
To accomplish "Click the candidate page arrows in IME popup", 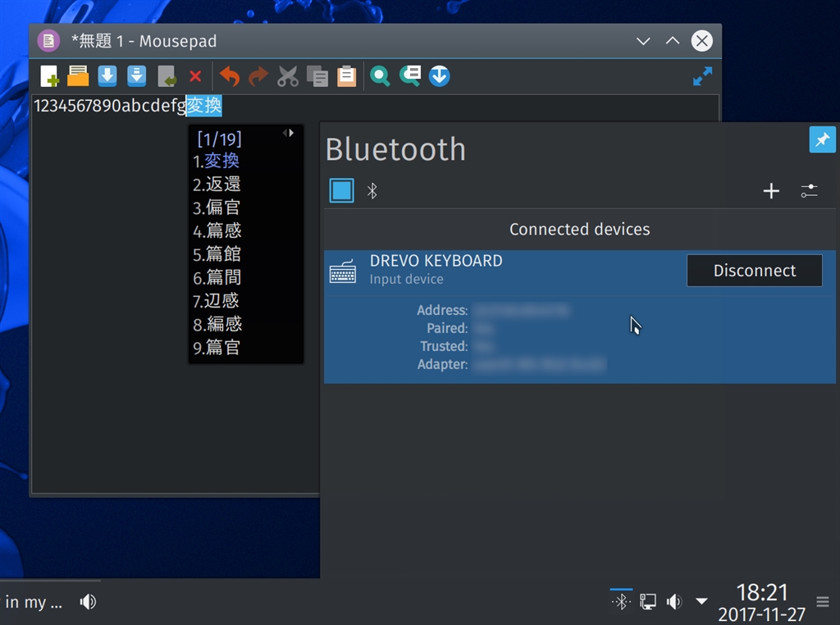I will tap(288, 133).
